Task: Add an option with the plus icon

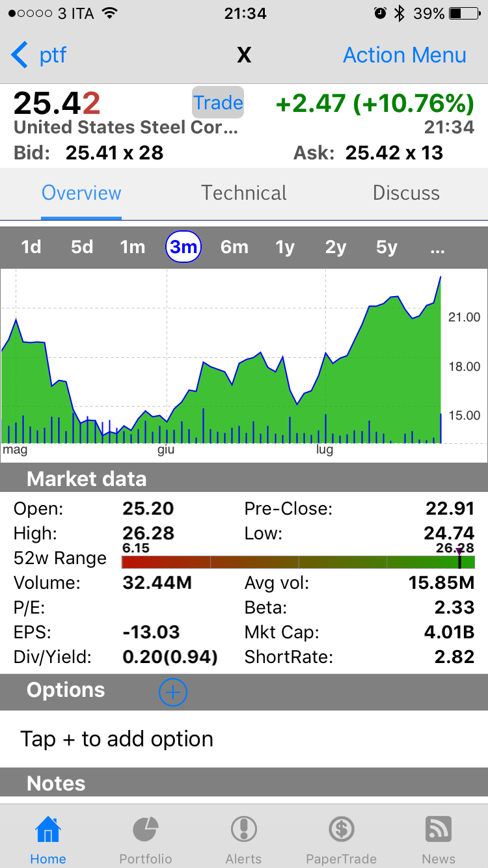Action: click(173, 692)
